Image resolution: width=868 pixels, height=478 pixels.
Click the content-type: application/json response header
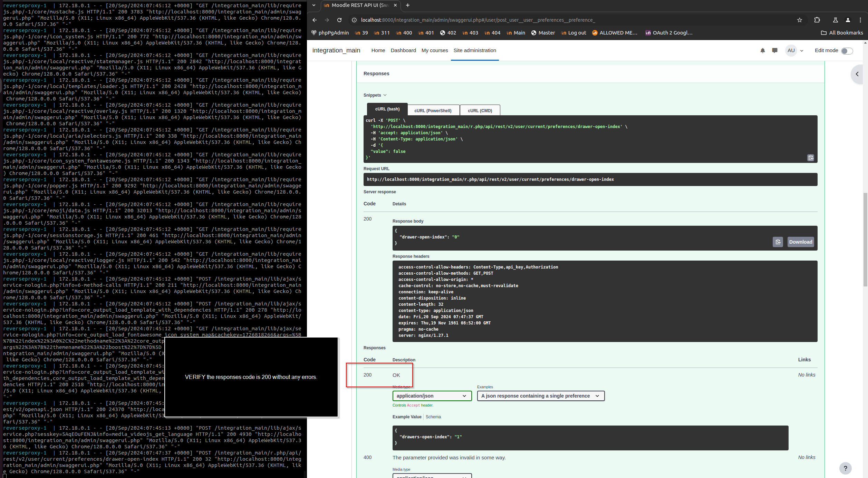pyautogui.click(x=436, y=311)
